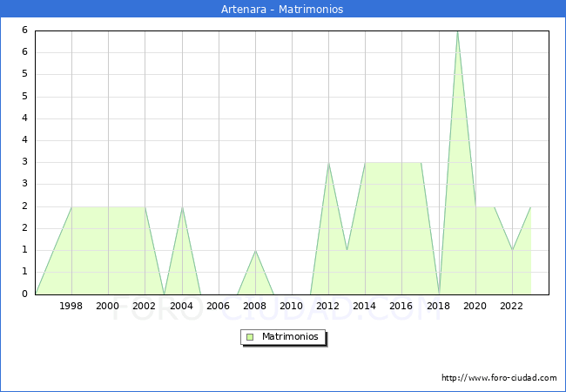Click the 2019 peak data point
Viewport: 566px width, 392px height.
coord(458,31)
